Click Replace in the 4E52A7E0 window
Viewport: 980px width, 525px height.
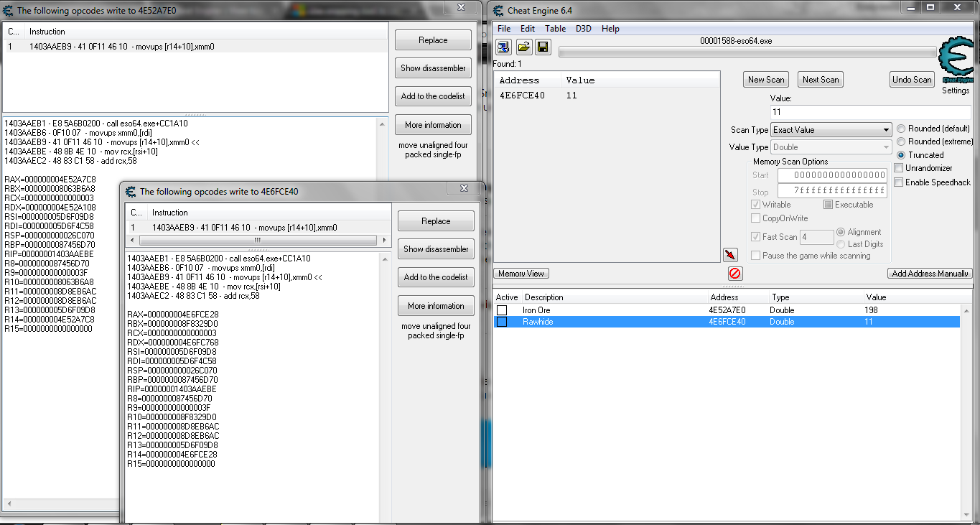(x=433, y=40)
